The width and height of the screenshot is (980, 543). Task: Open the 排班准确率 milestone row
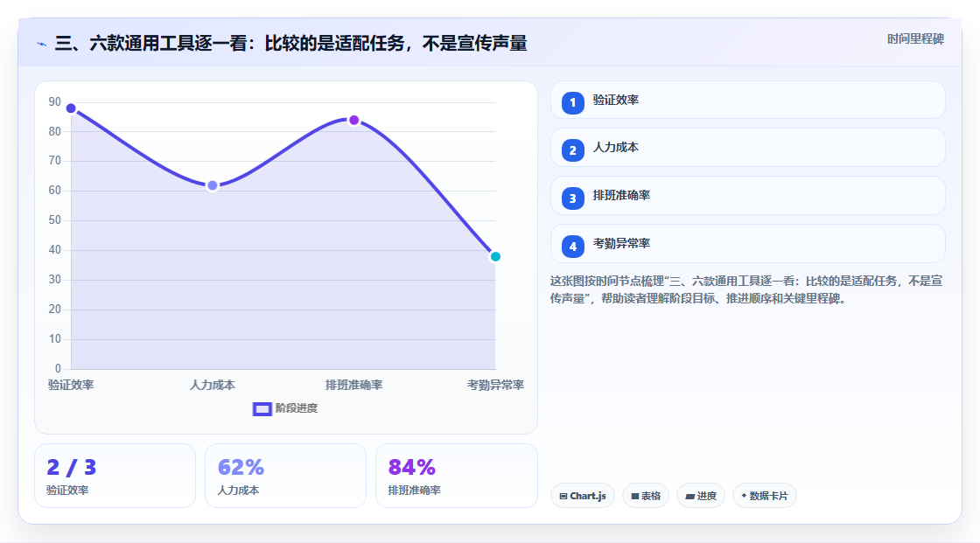tap(747, 196)
